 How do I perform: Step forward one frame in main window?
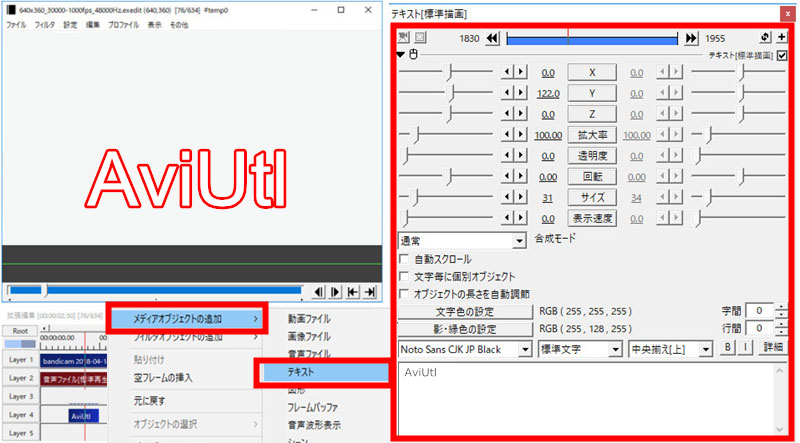(335, 292)
